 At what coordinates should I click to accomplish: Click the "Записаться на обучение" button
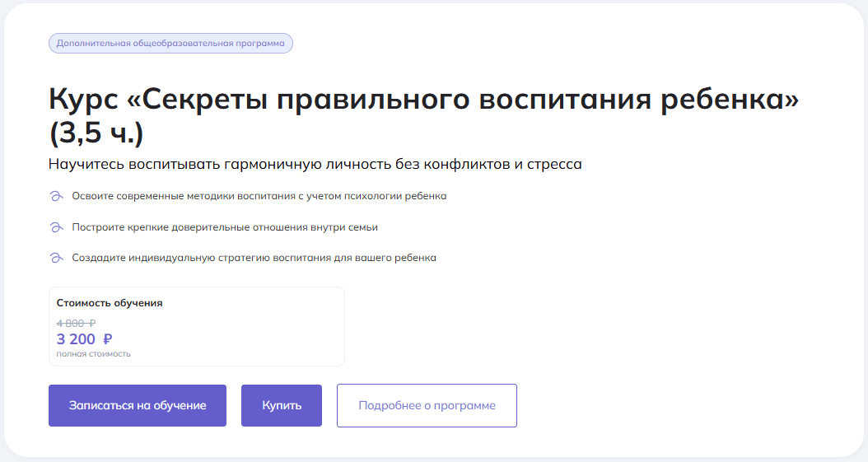138,405
